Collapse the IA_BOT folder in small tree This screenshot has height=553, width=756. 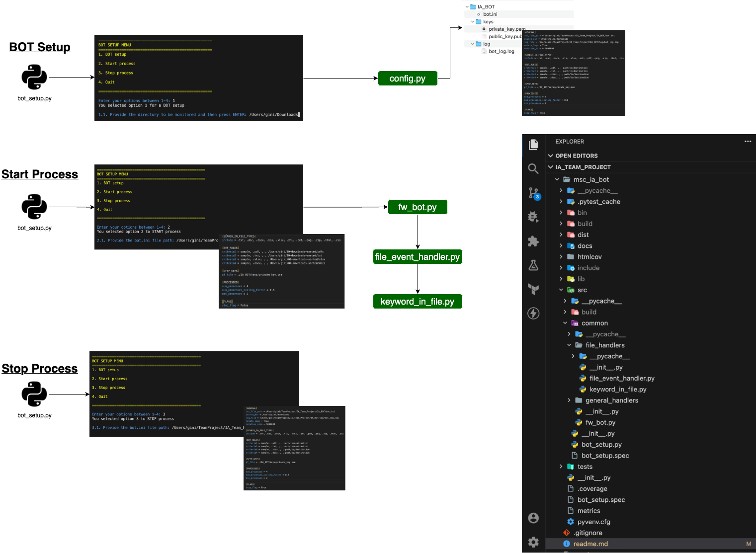[x=467, y=7]
